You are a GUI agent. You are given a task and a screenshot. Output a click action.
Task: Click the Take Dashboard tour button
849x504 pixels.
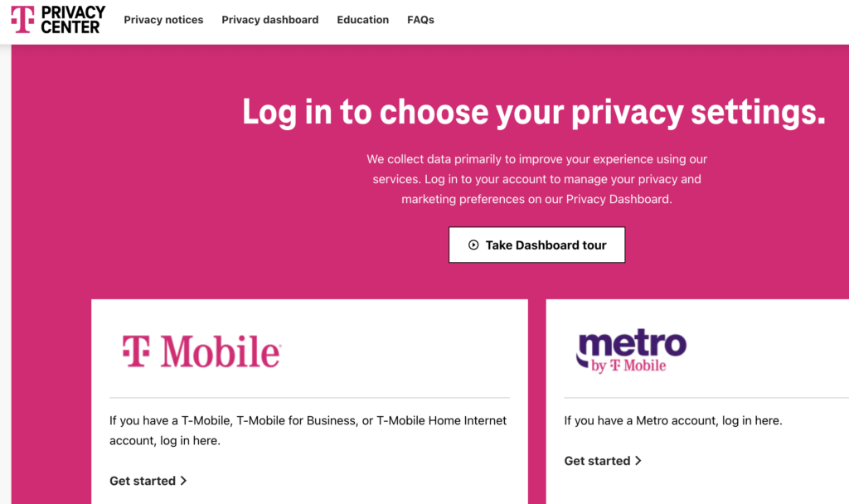tap(536, 245)
